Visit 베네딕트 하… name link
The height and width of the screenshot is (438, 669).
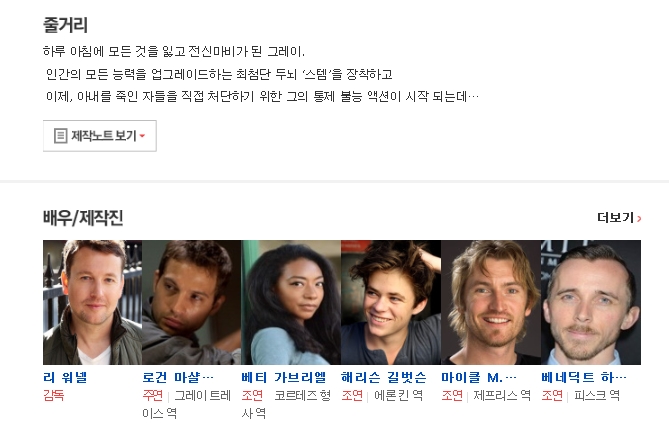(x=584, y=377)
